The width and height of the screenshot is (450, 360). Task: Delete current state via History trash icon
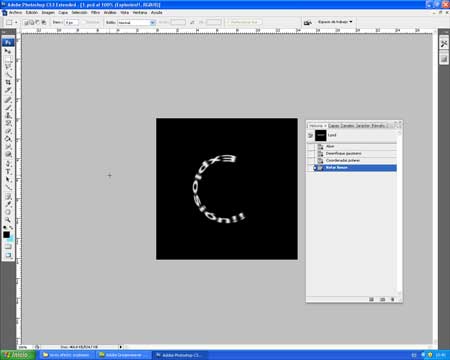coord(393,299)
